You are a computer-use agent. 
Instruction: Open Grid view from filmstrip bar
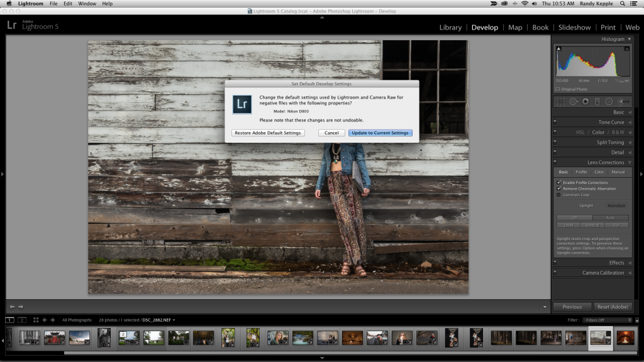click(x=36, y=320)
